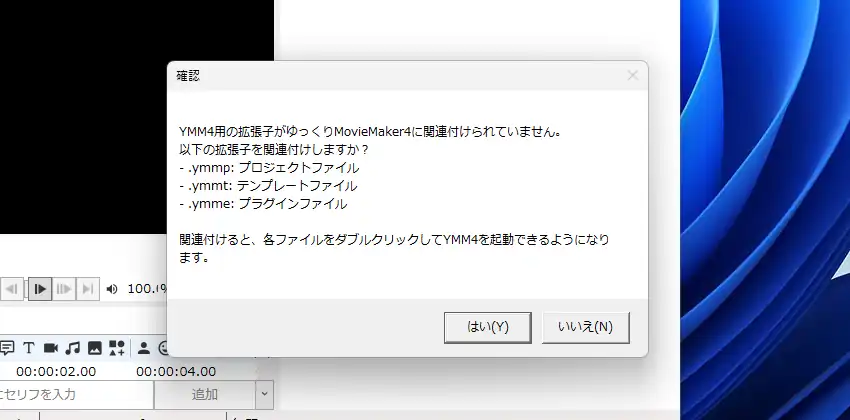Confirm association with はい(Y) button
The height and width of the screenshot is (420, 850).
[x=487, y=327]
